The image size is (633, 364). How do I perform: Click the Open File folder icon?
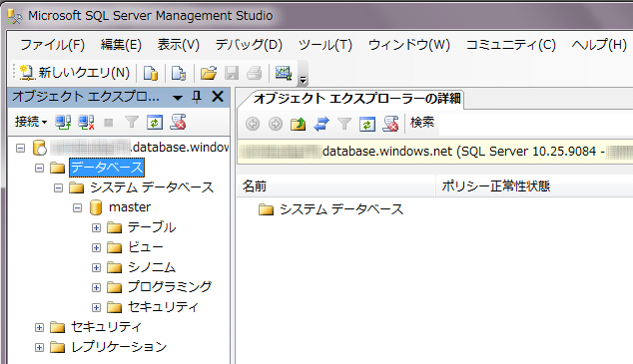click(209, 73)
